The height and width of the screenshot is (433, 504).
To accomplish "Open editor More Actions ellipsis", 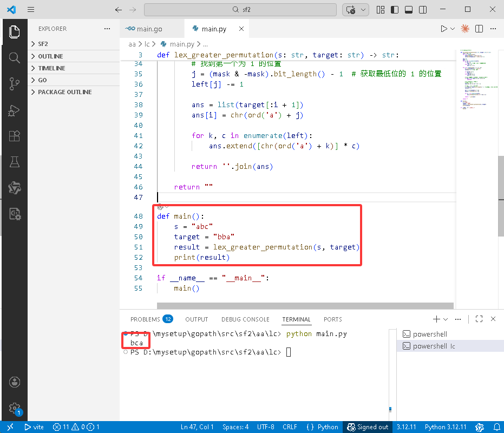I will [x=493, y=29].
